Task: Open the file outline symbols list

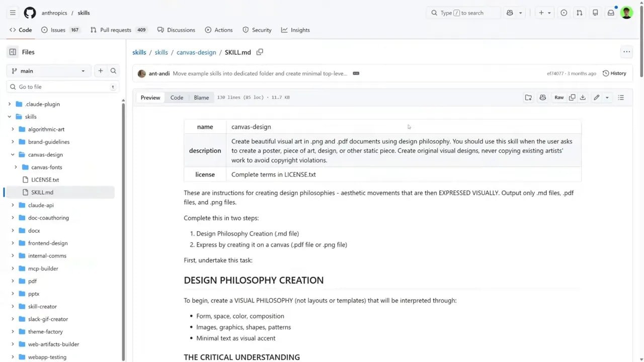Action: pos(621,97)
